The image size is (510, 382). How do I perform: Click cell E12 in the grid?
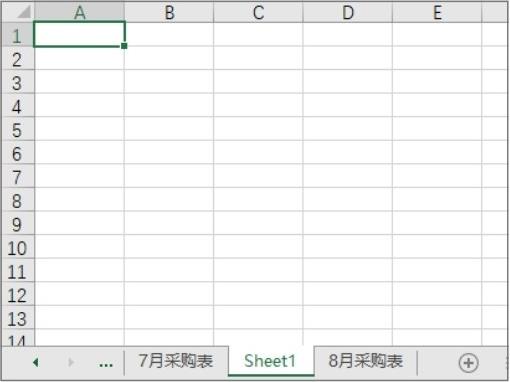tap(437, 294)
